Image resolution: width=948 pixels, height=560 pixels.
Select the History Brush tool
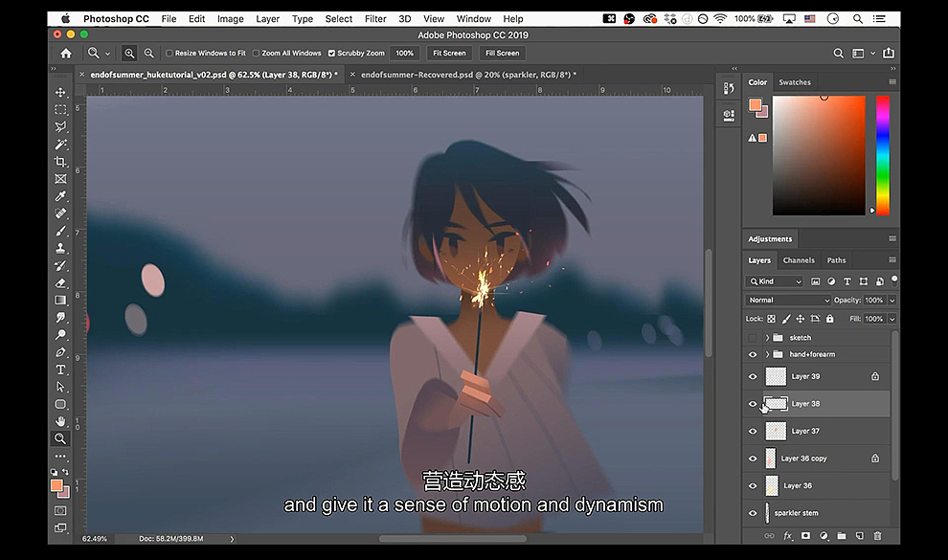coord(60,265)
